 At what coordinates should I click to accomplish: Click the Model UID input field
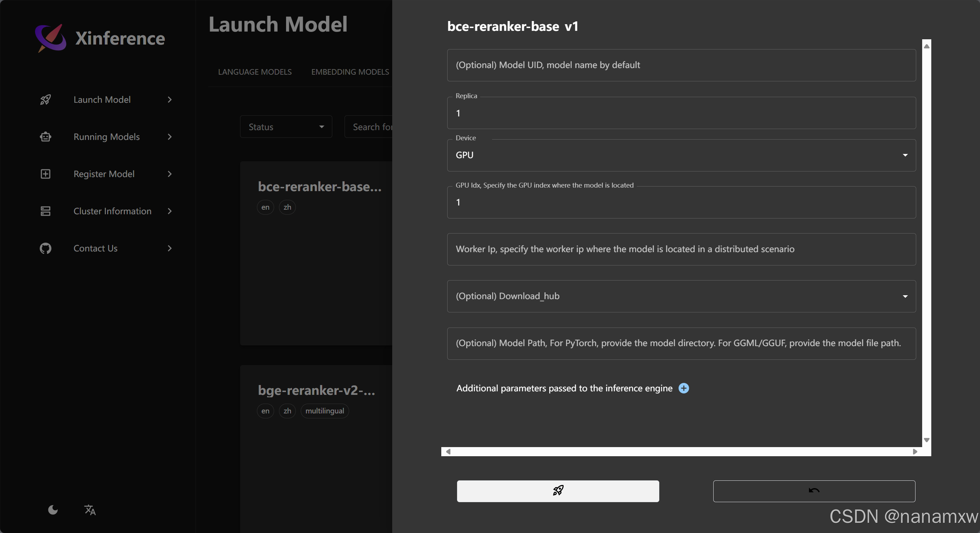pyautogui.click(x=681, y=65)
